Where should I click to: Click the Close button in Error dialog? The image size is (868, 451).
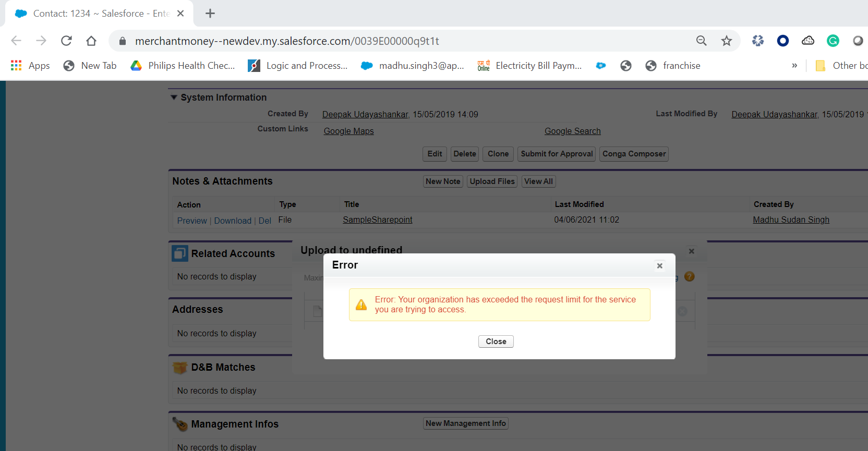(496, 342)
